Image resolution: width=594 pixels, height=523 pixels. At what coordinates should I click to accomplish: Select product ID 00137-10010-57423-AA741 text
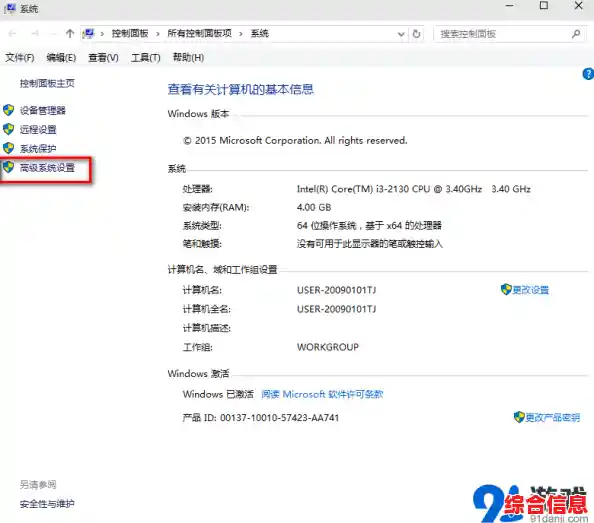pos(279,418)
